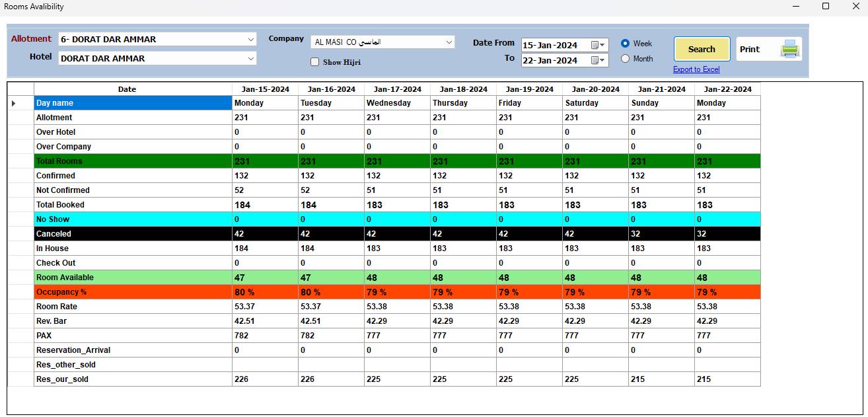The width and height of the screenshot is (868, 417).
Task: Click the printer icon on the Print button
Action: point(789,49)
